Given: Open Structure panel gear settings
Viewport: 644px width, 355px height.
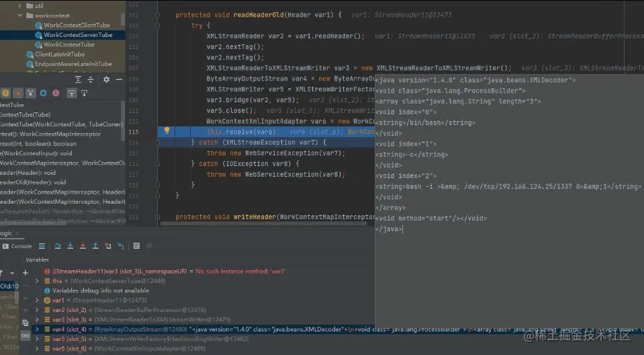Looking at the screenshot, I should (106, 79).
